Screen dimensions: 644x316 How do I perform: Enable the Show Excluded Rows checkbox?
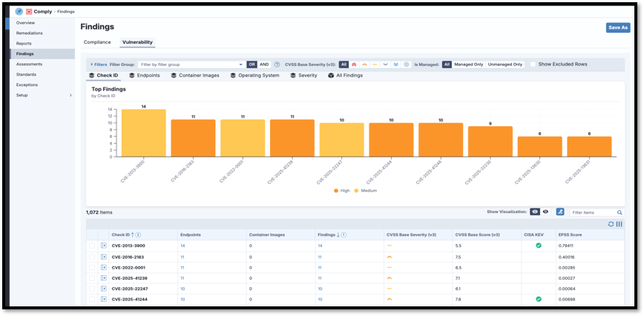coord(533,65)
